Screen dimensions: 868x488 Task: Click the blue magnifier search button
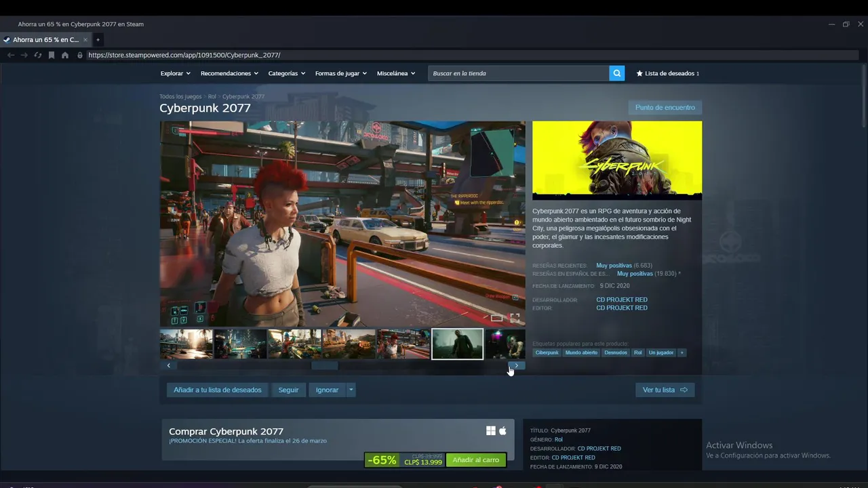(x=616, y=73)
